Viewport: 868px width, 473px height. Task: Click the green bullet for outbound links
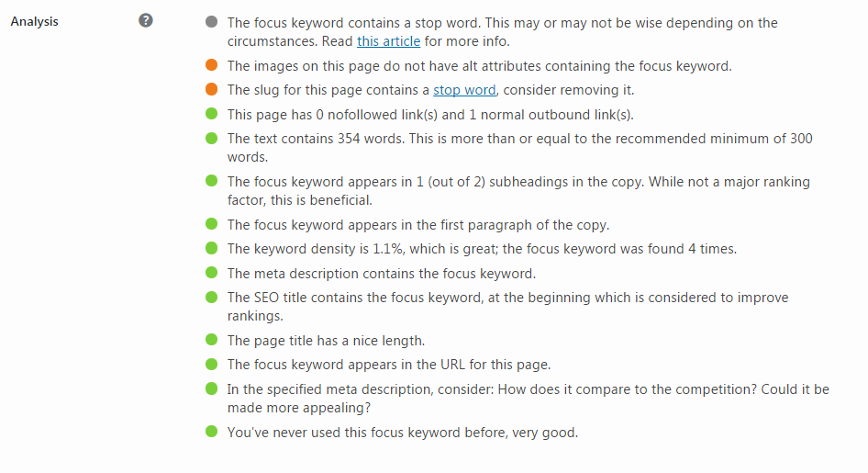[x=211, y=114]
